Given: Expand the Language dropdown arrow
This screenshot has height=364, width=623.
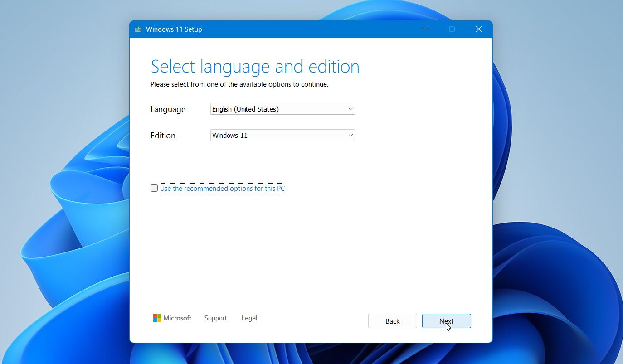Looking at the screenshot, I should (350, 109).
